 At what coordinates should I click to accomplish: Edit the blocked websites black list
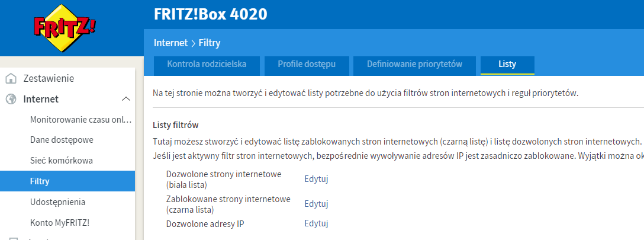coord(316,204)
